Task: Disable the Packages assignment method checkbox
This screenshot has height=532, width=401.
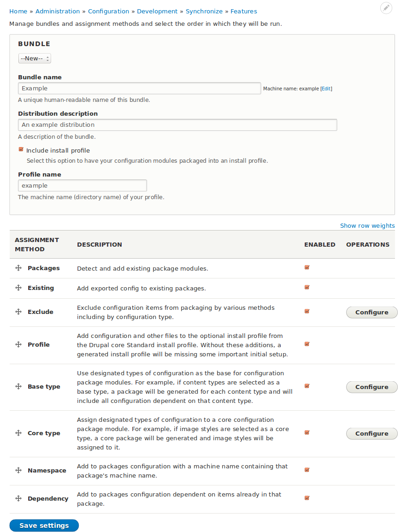Action: [x=307, y=267]
